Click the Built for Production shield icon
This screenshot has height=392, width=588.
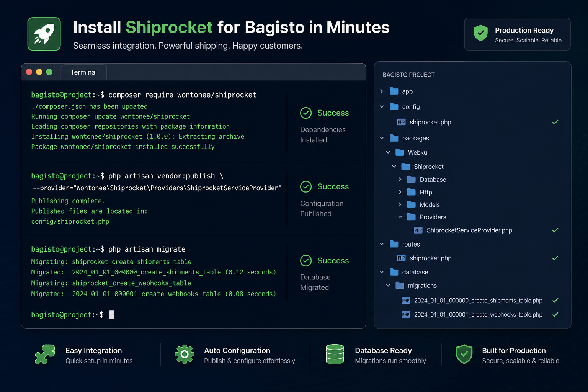pos(464,354)
